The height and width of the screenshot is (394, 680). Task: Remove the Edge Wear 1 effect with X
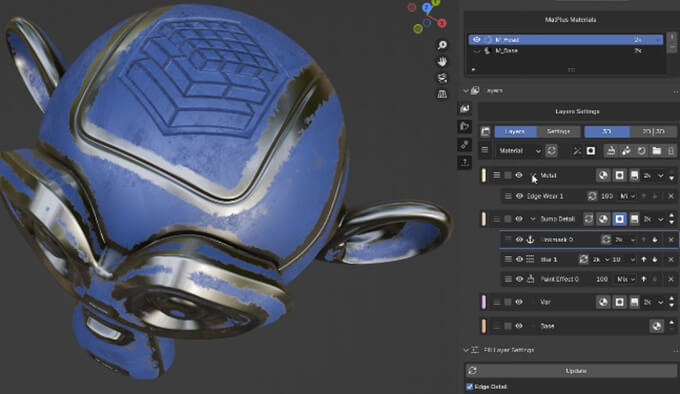[670, 196]
